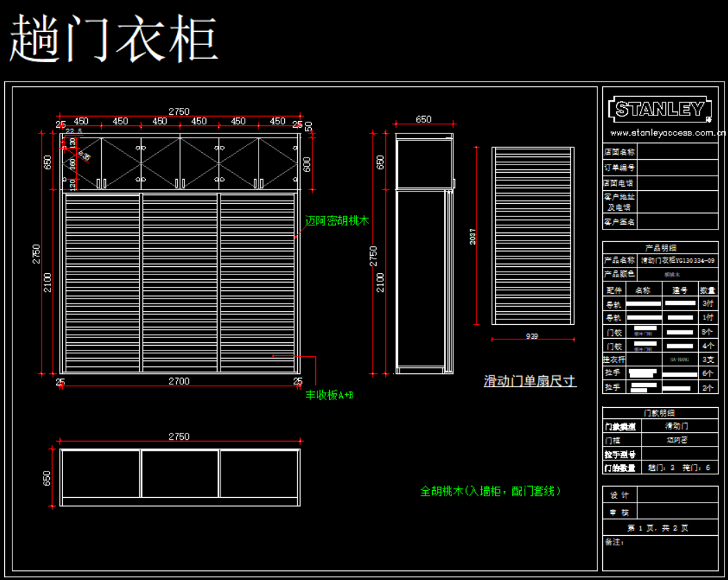Select the middle louvered sliding door panel
The height and width of the screenshot is (580, 728).
pos(180,282)
